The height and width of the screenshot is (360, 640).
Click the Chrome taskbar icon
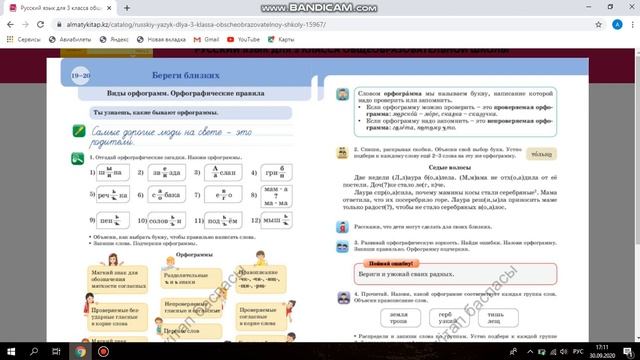[x=80, y=351]
